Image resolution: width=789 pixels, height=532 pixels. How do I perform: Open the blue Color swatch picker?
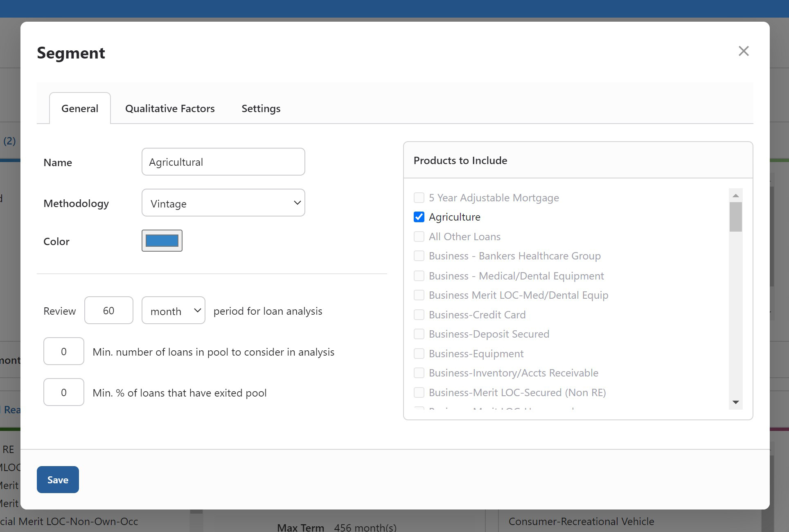click(162, 241)
